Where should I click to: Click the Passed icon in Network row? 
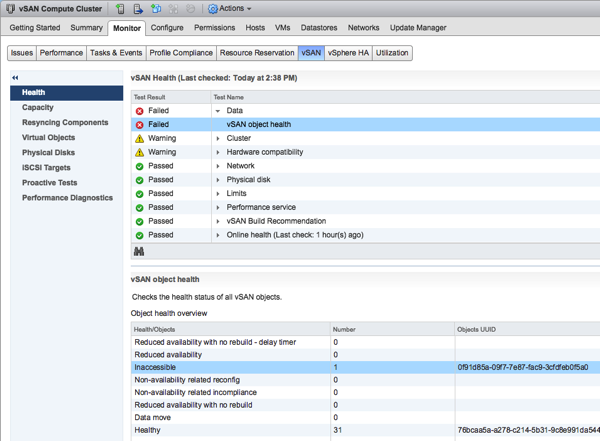point(140,166)
